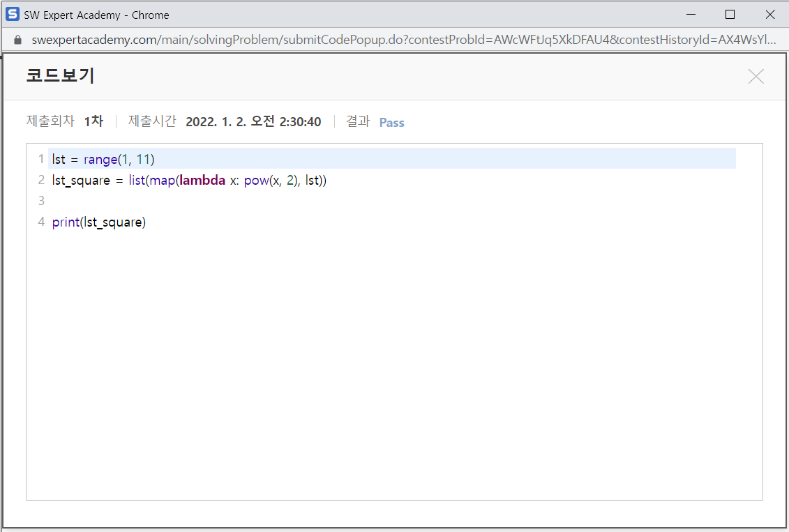This screenshot has height=532, width=789.
Task: Close the Chrome window
Action: 770,15
